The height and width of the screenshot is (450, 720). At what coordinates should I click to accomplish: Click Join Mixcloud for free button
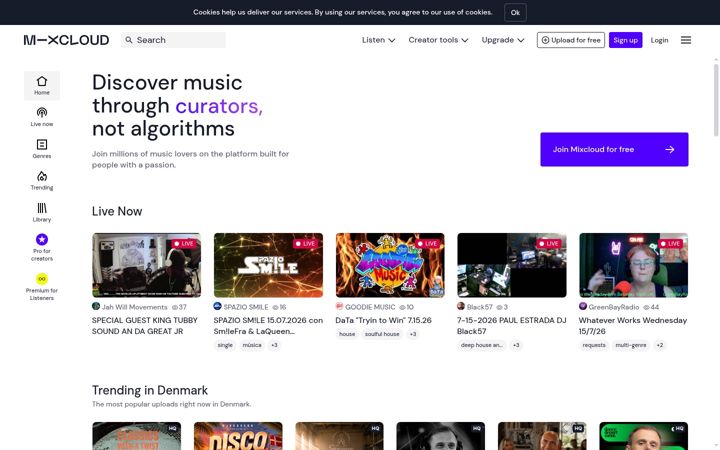614,149
